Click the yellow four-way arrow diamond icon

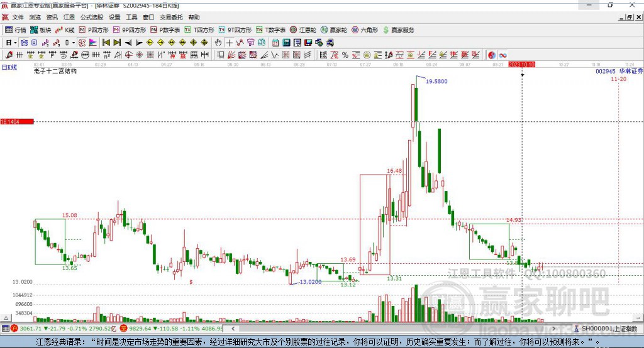194,43
